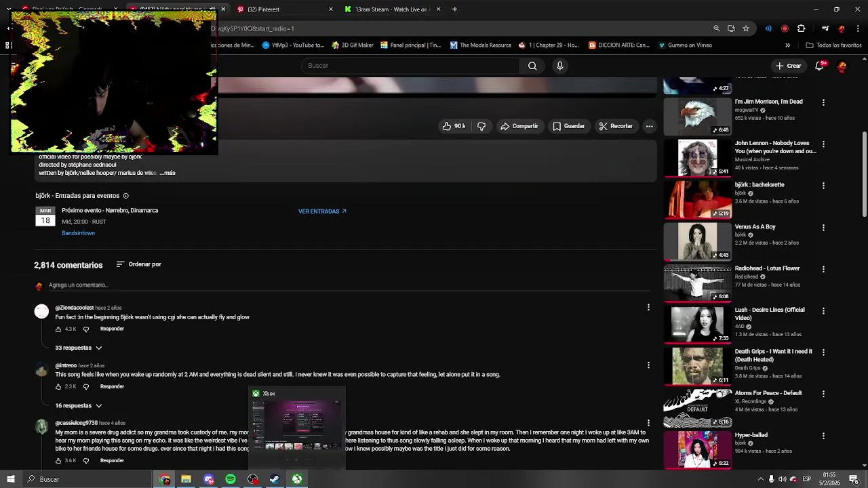This screenshot has width=868, height=488.
Task: Adjust volume via speaker tray icon
Action: (782, 479)
